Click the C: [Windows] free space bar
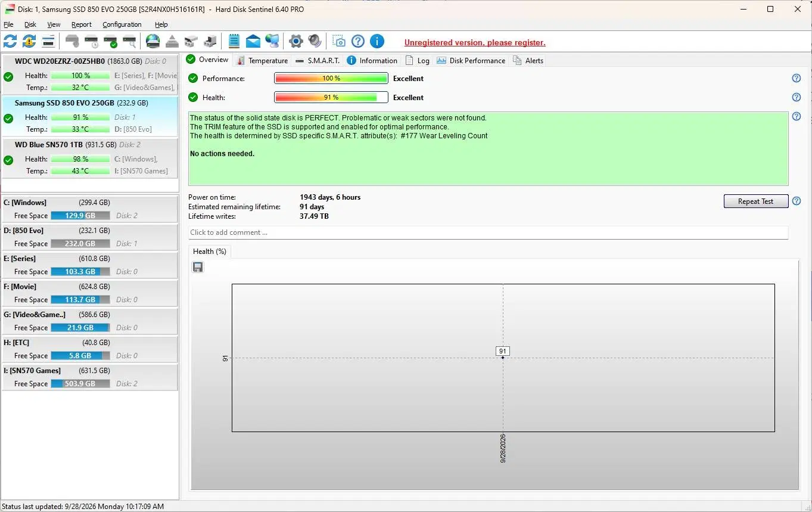 click(x=80, y=216)
